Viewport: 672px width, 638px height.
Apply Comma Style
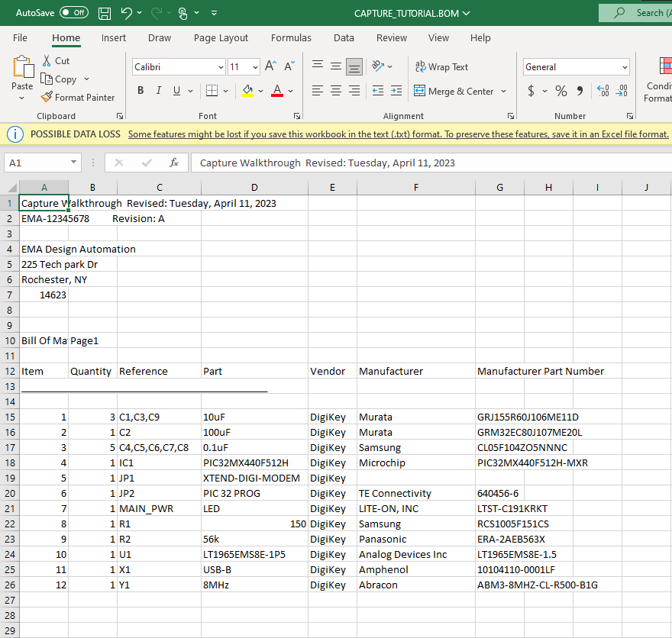pyautogui.click(x=580, y=91)
